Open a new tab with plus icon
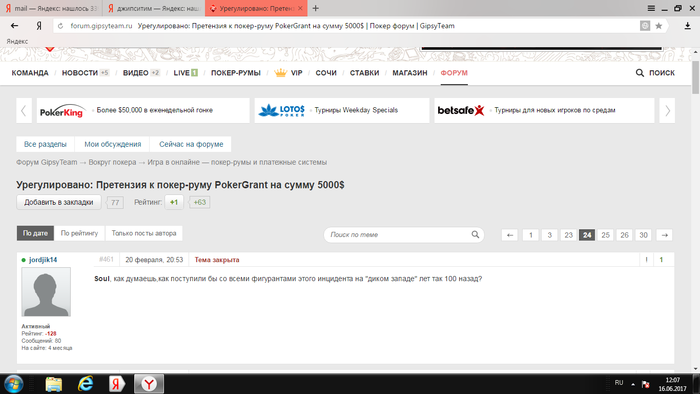The height and width of the screenshot is (394, 700). (x=316, y=8)
